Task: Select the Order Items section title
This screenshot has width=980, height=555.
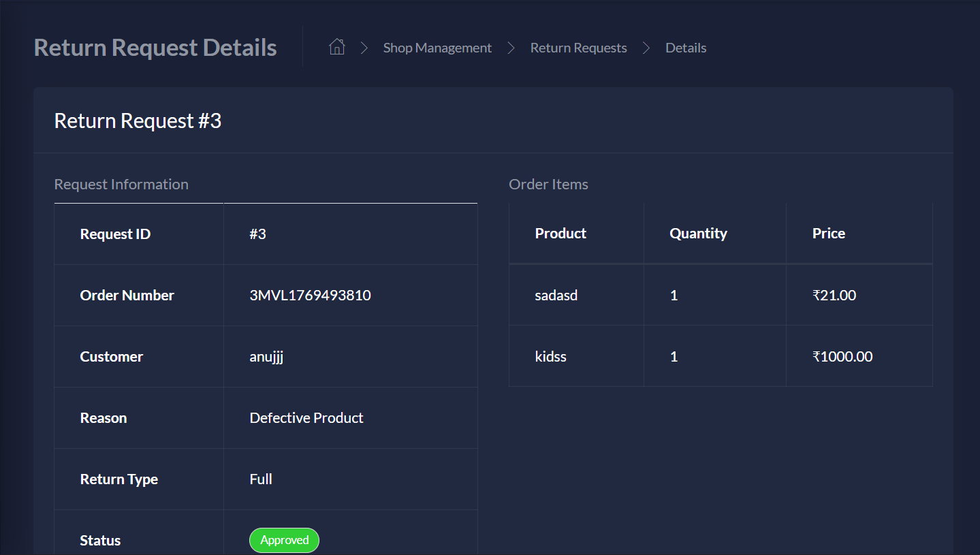Action: tap(548, 184)
